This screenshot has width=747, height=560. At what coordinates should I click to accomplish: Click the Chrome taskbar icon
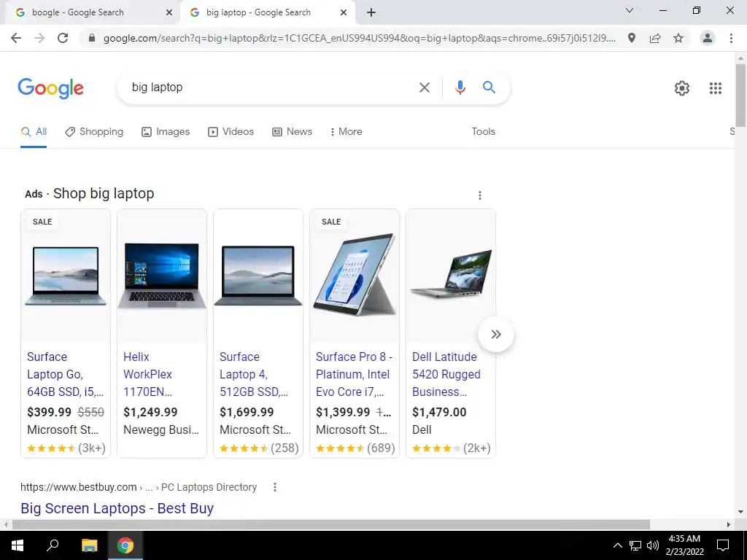125,545
